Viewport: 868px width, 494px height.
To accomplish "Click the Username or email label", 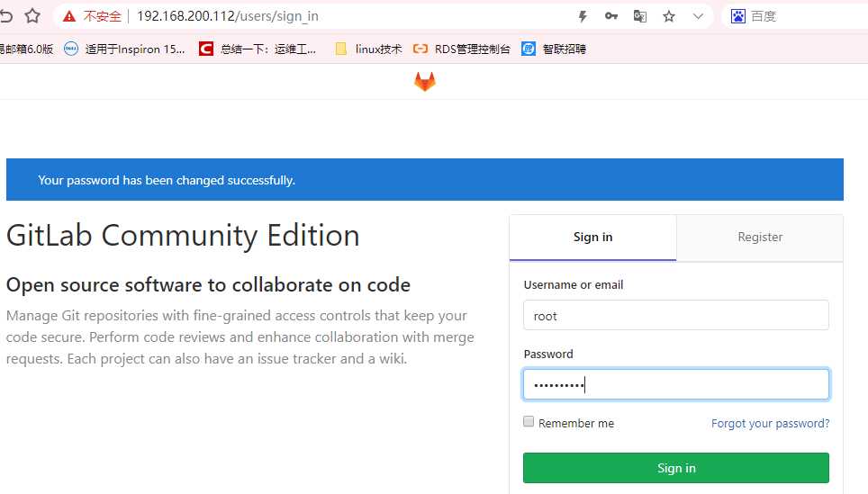I will (x=574, y=285).
